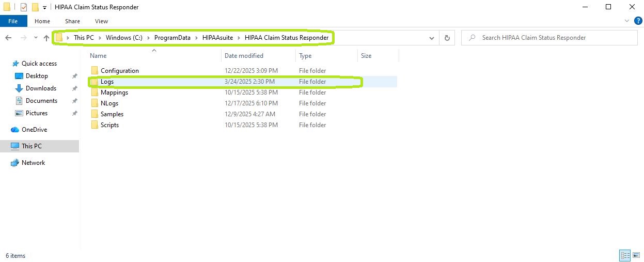Select the Logs folder icon

(94, 82)
